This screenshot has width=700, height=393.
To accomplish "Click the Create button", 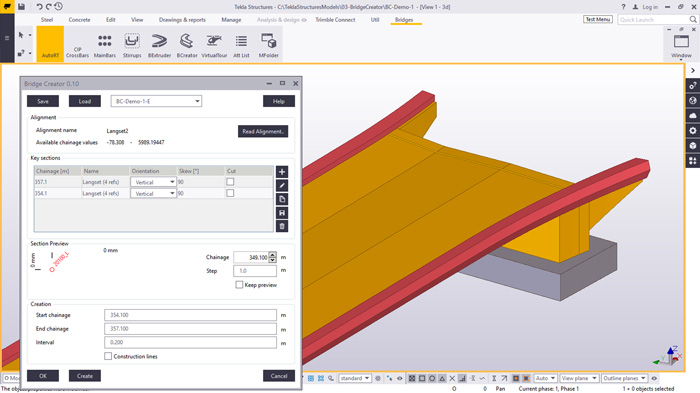I will (85, 376).
